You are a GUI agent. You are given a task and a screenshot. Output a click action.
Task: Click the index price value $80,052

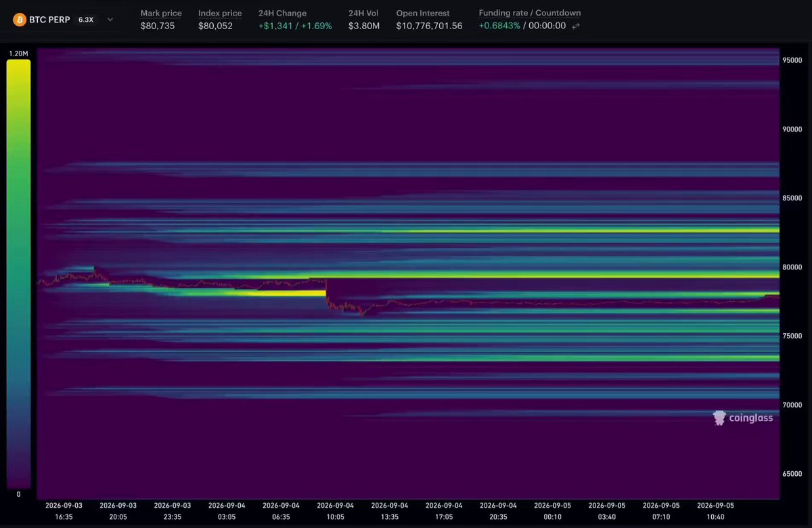pos(215,26)
